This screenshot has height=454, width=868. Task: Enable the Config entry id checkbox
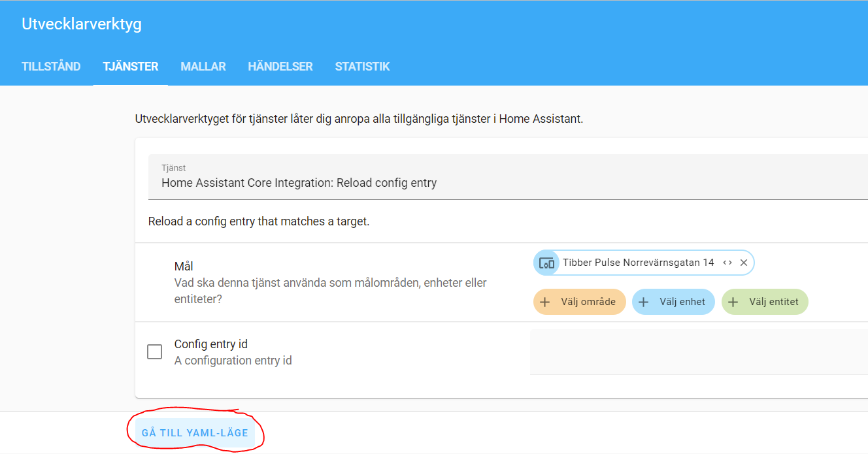click(x=154, y=351)
